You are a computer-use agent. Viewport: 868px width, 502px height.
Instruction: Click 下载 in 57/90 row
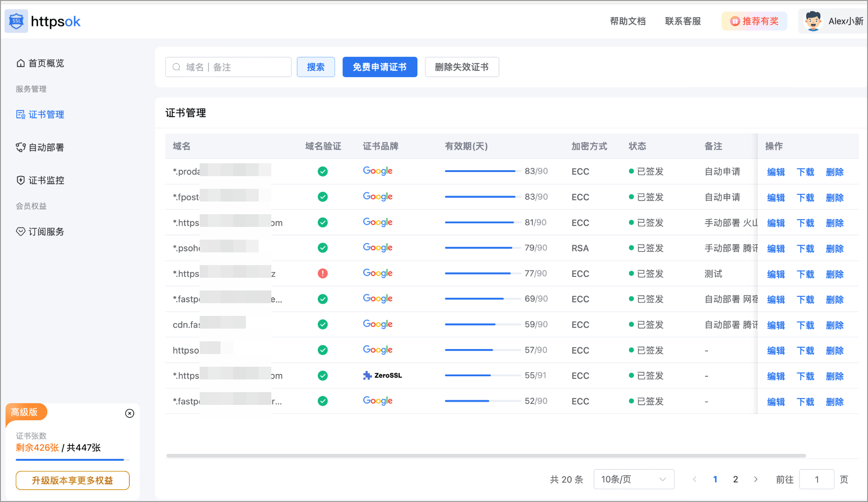[805, 351]
